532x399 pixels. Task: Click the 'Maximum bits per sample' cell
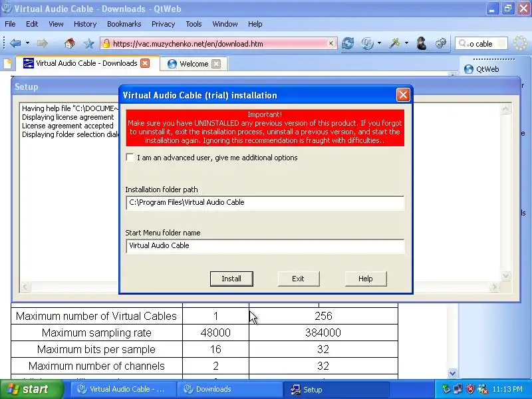tap(96, 349)
